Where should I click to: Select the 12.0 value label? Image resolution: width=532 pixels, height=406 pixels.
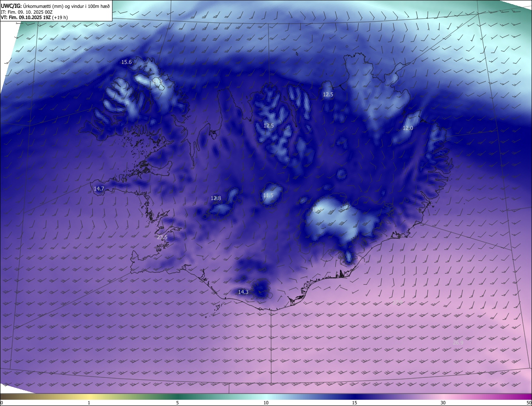tap(408, 128)
